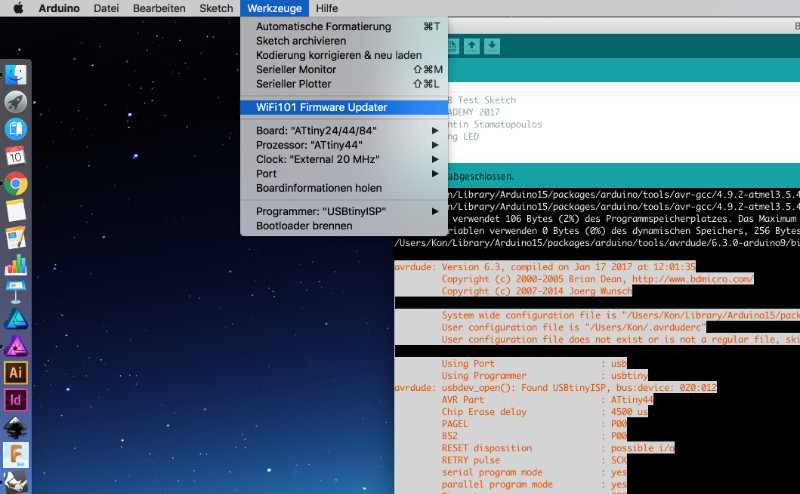The image size is (800, 494).
Task: Click the "Chip Erase delay" console line
Action: [x=544, y=412]
